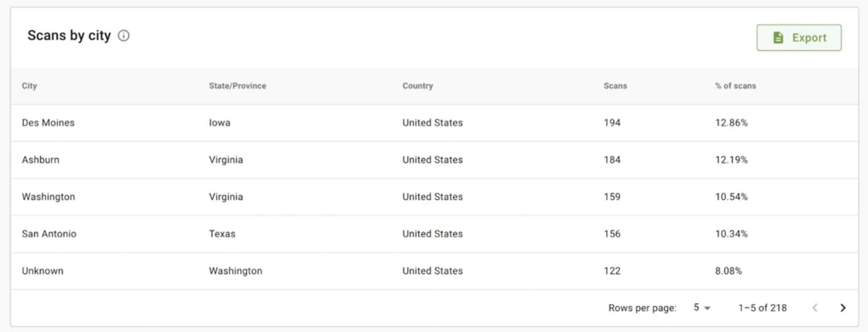Screen dimensions: 868x332
Task: Open the rows per page dropdown
Action: tap(702, 308)
